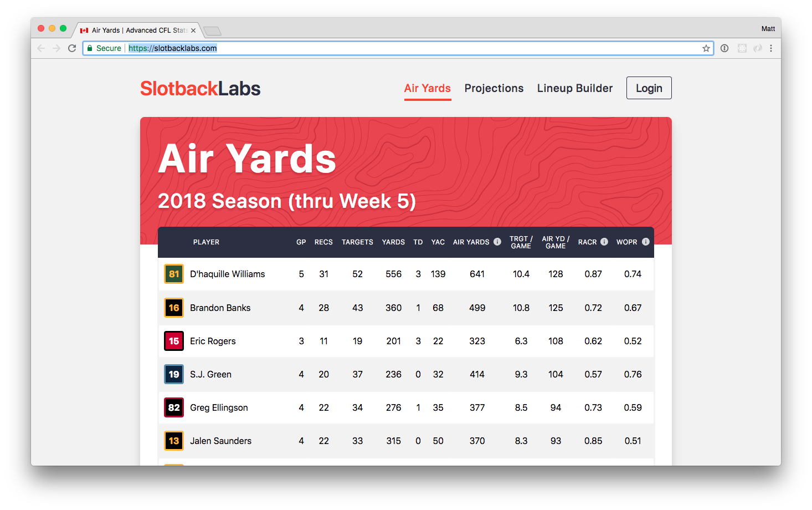Select player name S.J. Green

pyautogui.click(x=210, y=374)
